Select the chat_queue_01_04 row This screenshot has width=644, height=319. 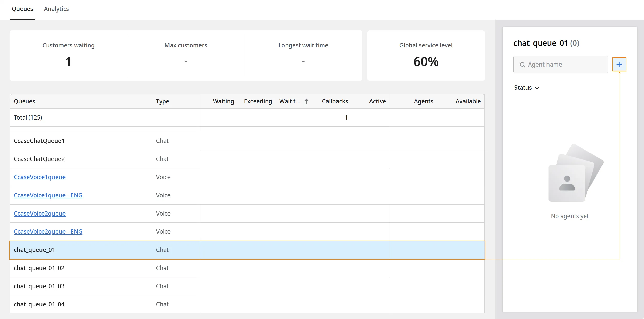(247, 304)
